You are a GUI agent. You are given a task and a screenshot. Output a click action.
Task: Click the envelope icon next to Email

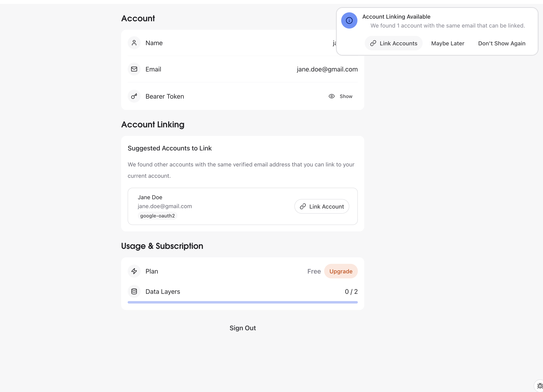click(134, 69)
